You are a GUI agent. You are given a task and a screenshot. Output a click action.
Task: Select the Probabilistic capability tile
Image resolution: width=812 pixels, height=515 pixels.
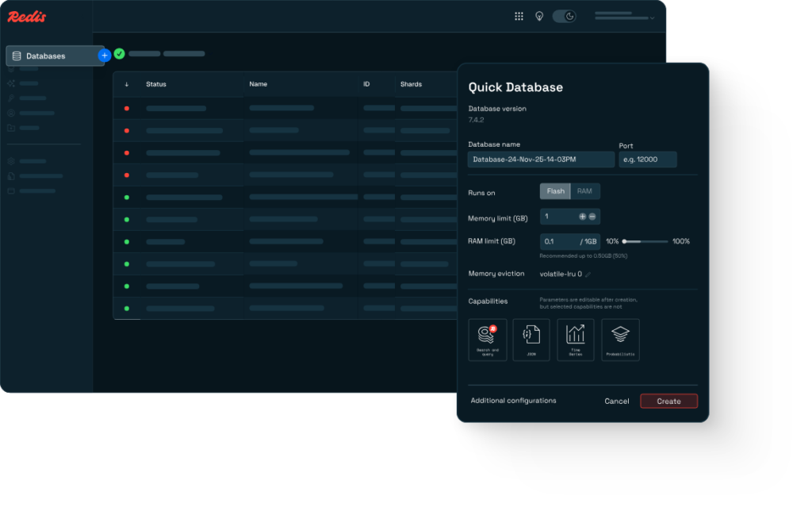(620, 340)
